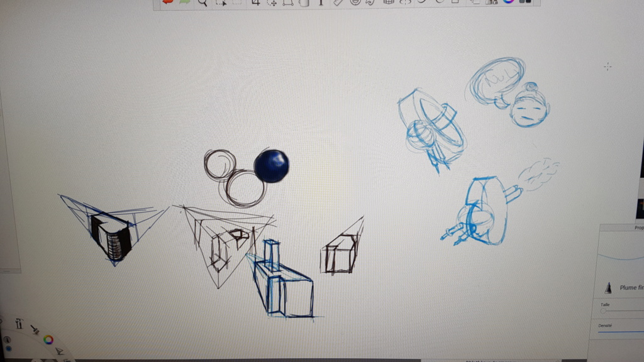Open the color wheel in top toolbar
The width and height of the screenshot is (644, 362).
[508, 1]
